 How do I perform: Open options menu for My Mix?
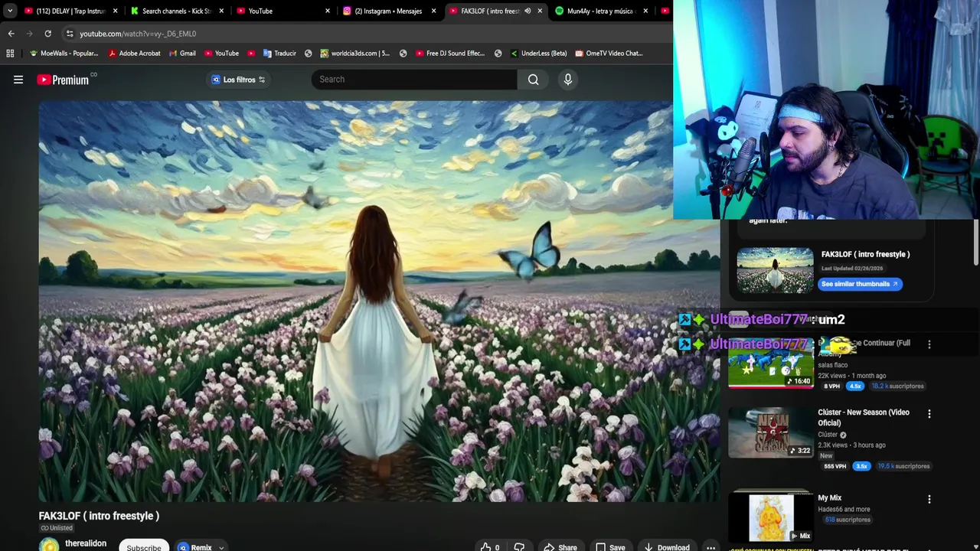[929, 499]
